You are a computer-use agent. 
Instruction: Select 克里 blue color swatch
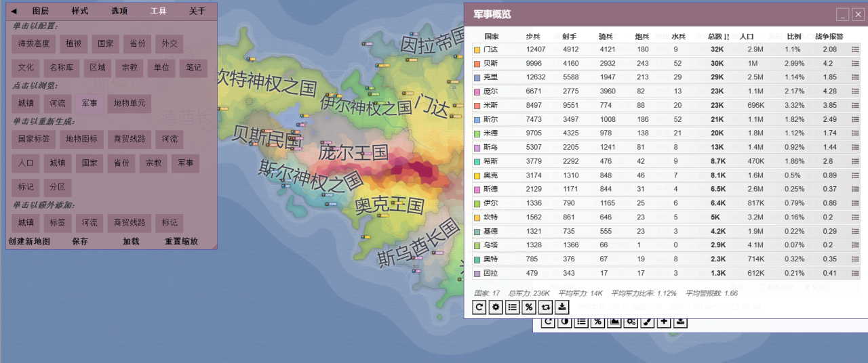pyautogui.click(x=477, y=77)
